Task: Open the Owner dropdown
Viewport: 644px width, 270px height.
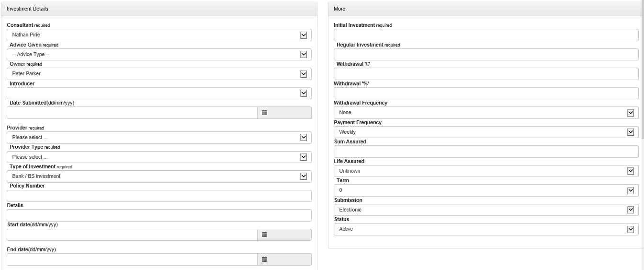Action: coord(159,74)
